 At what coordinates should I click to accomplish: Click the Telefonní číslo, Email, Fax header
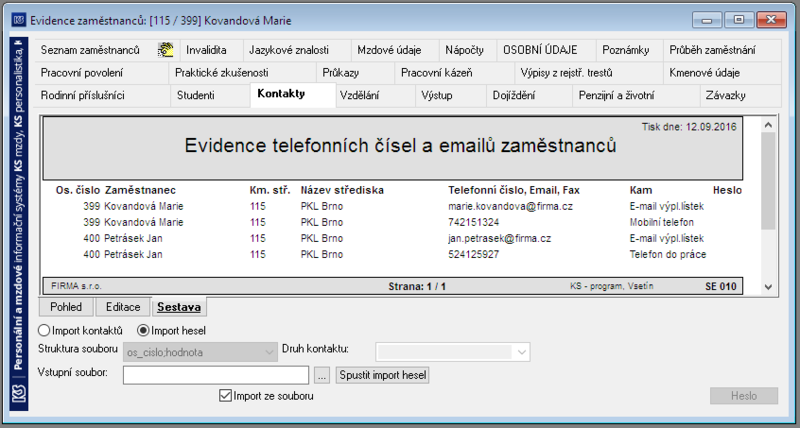[x=514, y=190]
